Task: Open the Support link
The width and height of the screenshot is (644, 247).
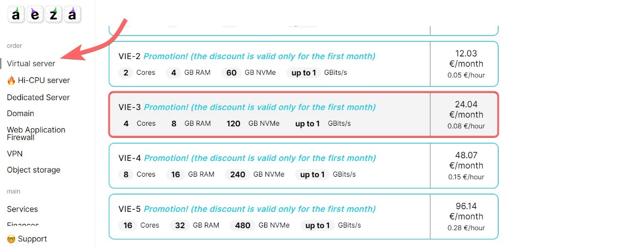Action: [33, 239]
